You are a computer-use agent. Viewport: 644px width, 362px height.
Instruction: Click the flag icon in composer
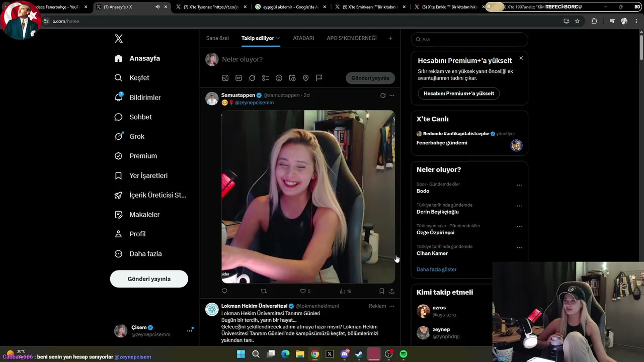tap(319, 78)
